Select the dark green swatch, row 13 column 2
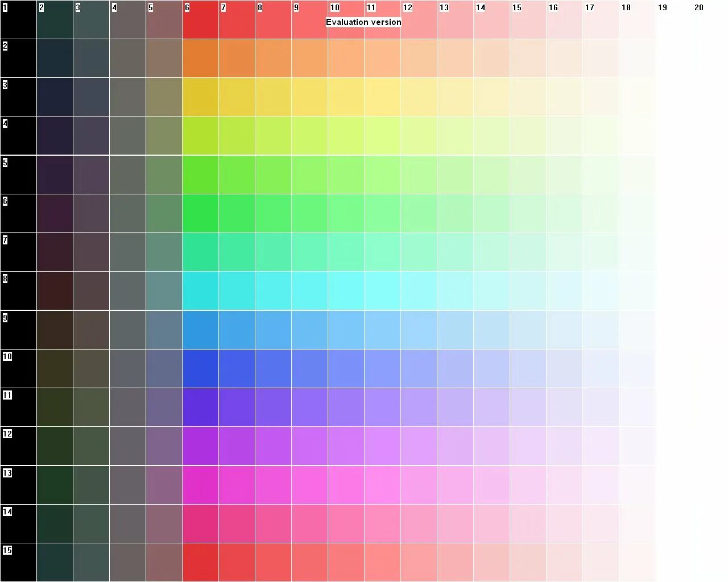Screen dimensions: 728x582 coord(55,485)
